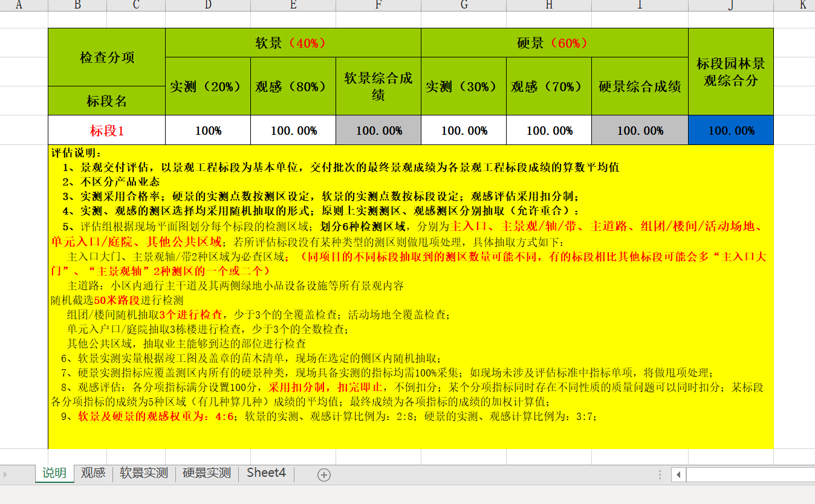815x504 pixels.
Task: Click the 随机截选50米路段进行检测 line
Action: coord(117,300)
